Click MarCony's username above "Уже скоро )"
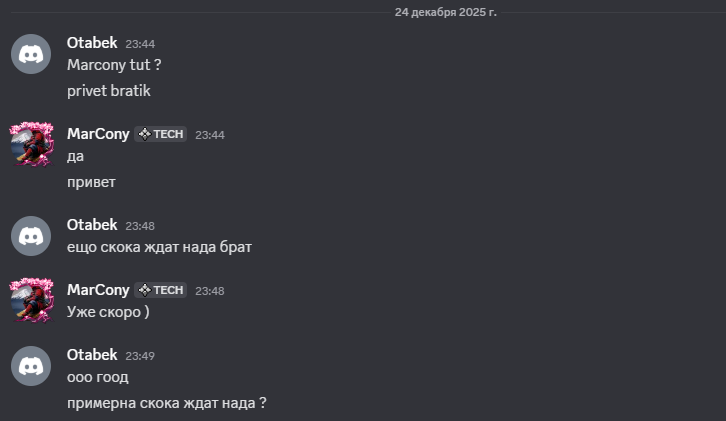Viewport: 726px width, 421px height. coord(98,290)
